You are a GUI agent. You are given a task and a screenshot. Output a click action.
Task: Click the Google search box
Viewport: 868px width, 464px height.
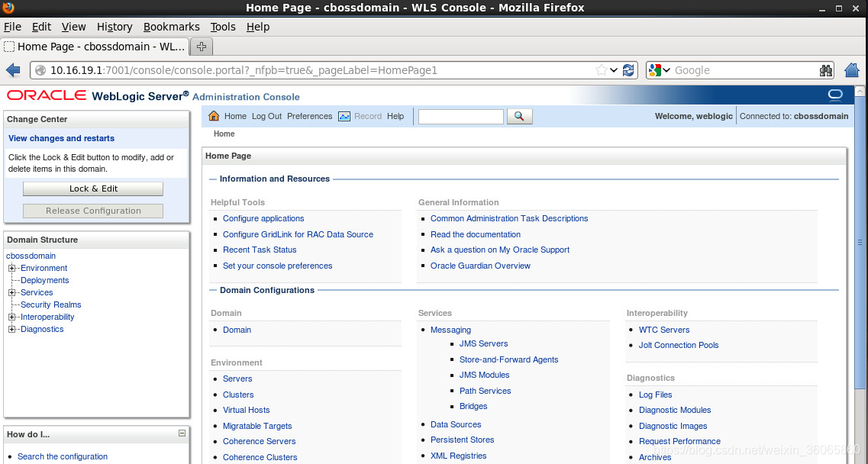tap(744, 70)
